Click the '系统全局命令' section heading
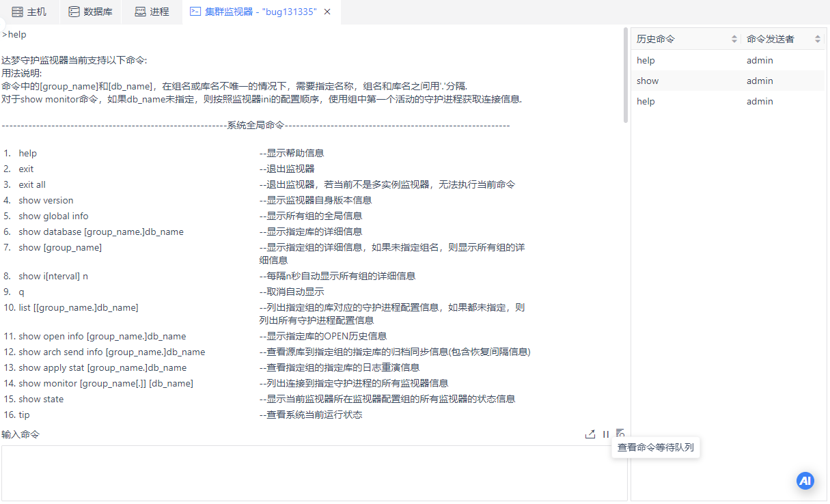Image resolution: width=830 pixels, height=504 pixels. (255, 125)
